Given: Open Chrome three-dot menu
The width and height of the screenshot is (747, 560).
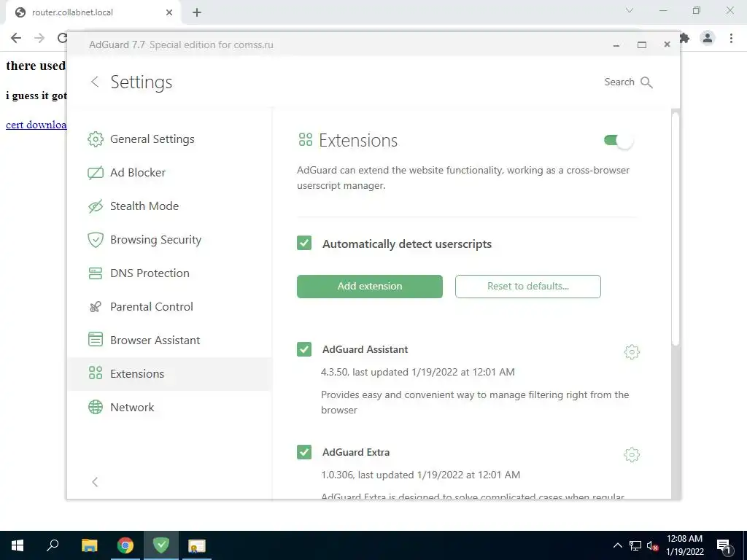Looking at the screenshot, I should [731, 38].
